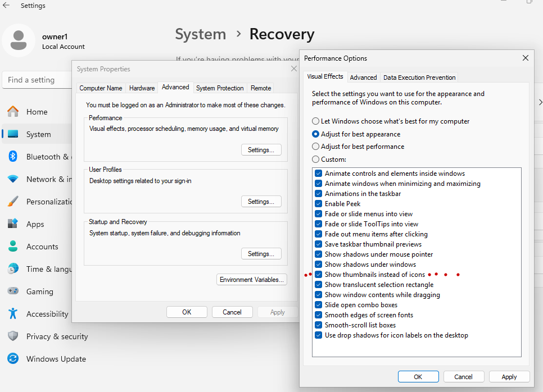
Task: Uncheck Enable Peek checkbox
Action: [x=319, y=204]
